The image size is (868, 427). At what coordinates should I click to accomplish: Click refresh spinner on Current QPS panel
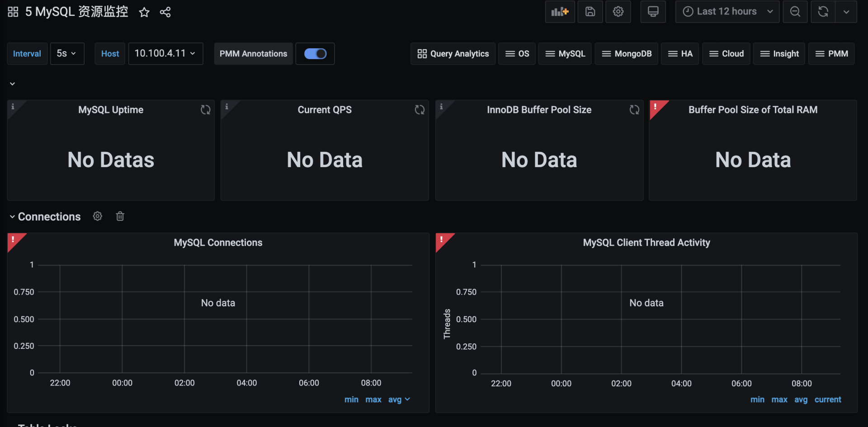point(420,110)
